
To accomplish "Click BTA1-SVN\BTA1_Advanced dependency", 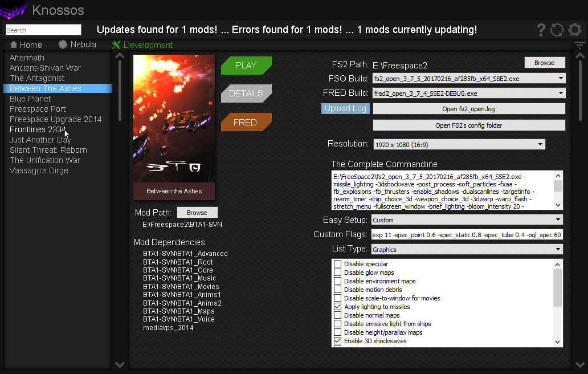I will [185, 254].
